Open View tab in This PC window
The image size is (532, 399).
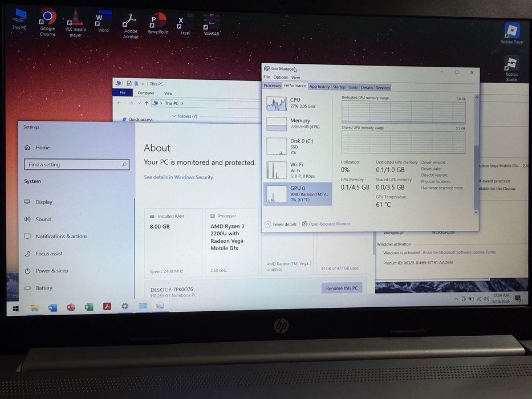(168, 93)
